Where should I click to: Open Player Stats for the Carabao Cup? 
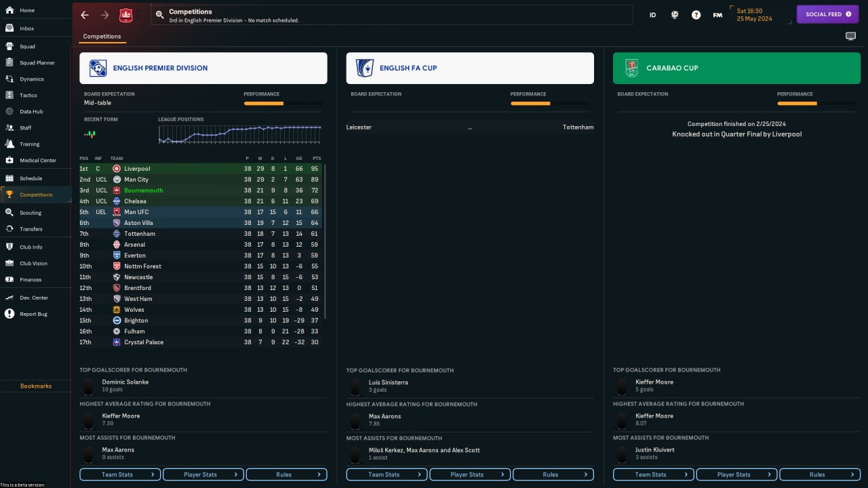click(737, 474)
